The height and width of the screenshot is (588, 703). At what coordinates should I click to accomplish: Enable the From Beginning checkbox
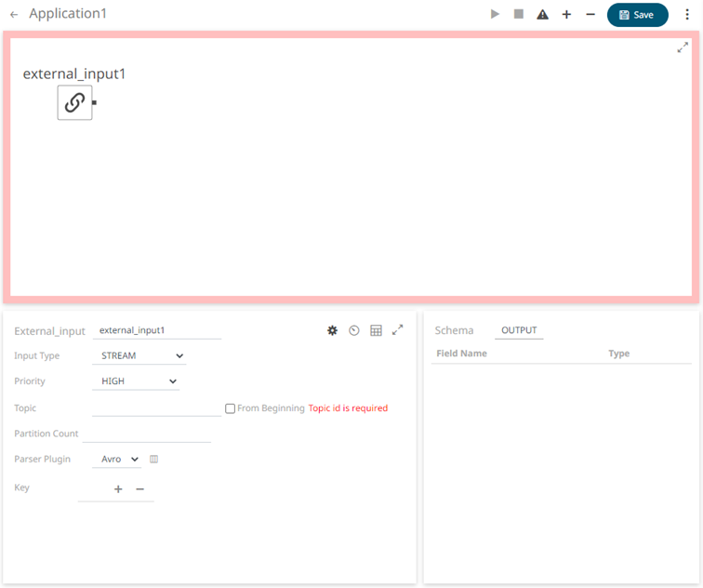231,408
